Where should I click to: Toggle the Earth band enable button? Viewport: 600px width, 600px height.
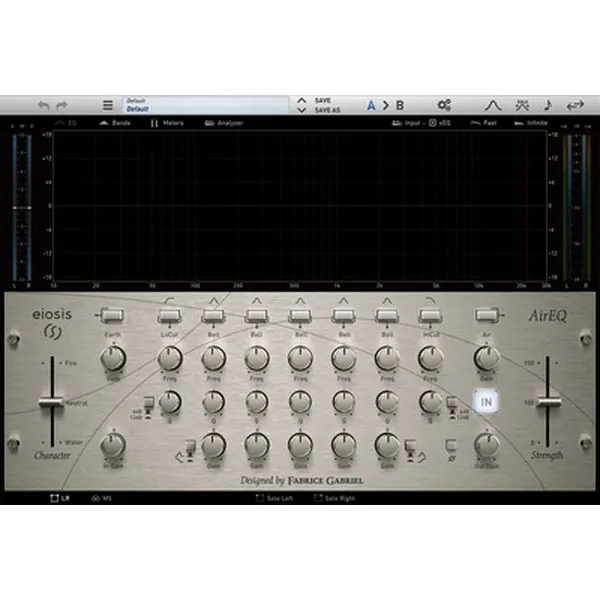click(112, 316)
